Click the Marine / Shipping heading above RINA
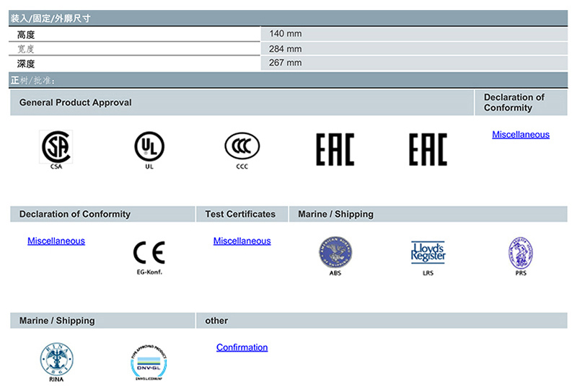The image size is (577, 392). coord(57,321)
